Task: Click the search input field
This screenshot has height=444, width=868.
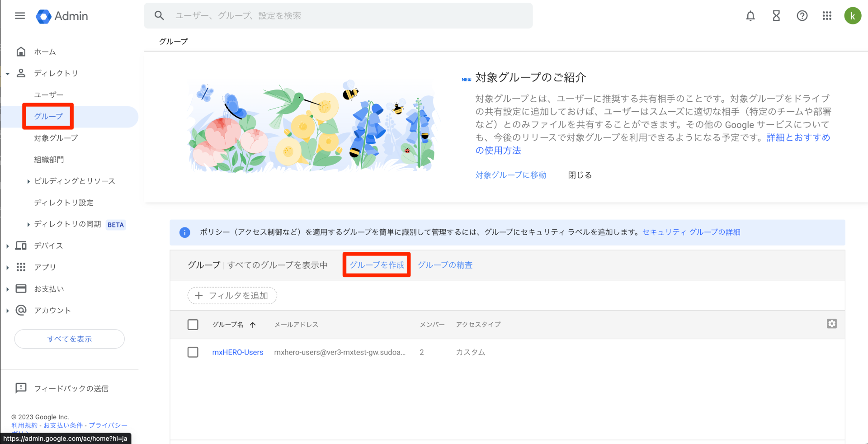Action: (316, 15)
